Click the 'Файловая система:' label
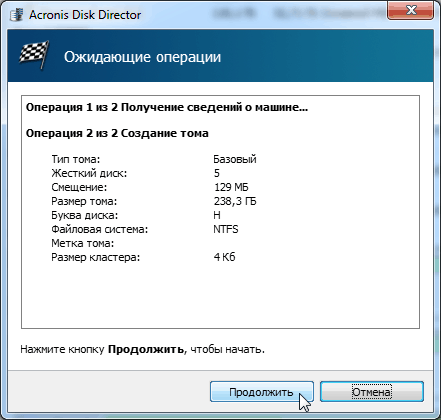 coord(99,229)
